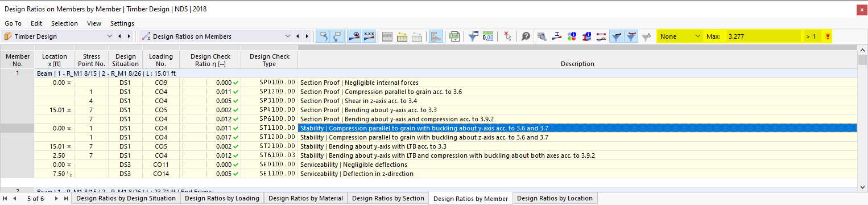Viewport: 868px width, 205px height.
Task: Open the red I-section info icon
Action: tap(587, 36)
